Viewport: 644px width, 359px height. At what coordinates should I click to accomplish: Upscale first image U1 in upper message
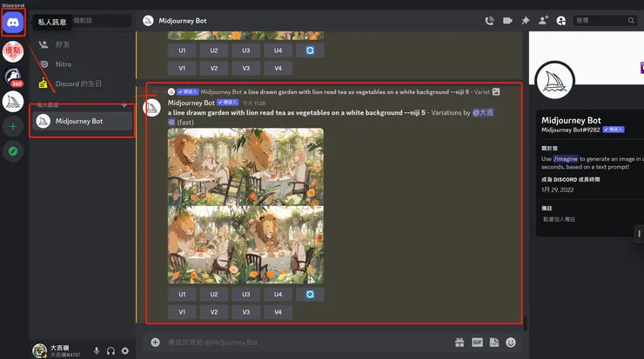[182, 50]
